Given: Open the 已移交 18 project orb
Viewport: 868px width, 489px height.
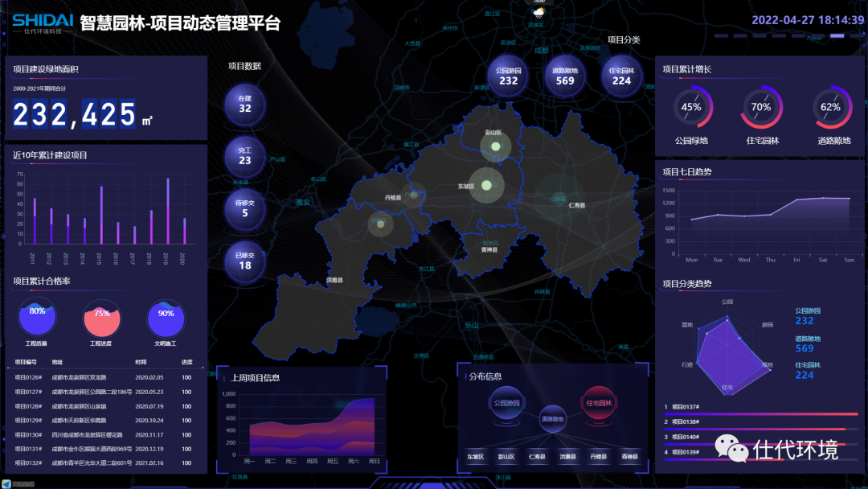Looking at the screenshot, I should 245,261.
